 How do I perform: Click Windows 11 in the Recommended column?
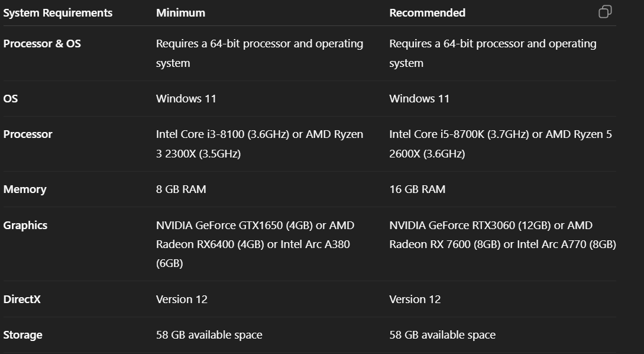click(419, 98)
